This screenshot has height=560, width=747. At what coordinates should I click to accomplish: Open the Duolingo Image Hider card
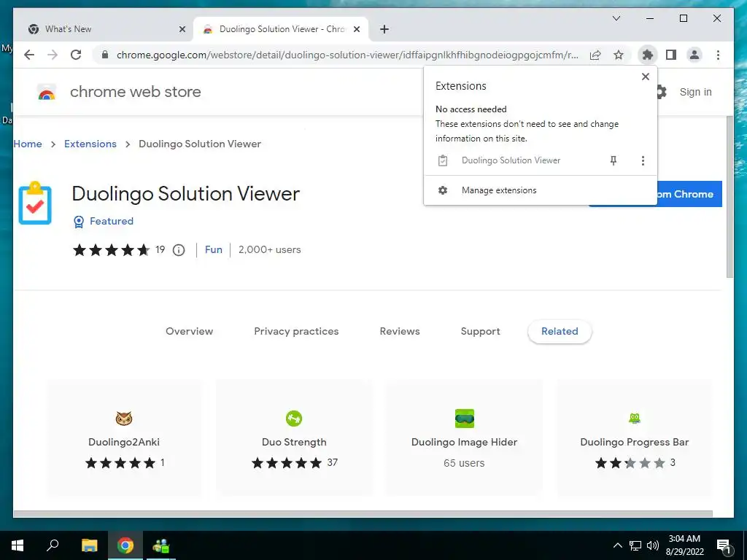tap(464, 438)
